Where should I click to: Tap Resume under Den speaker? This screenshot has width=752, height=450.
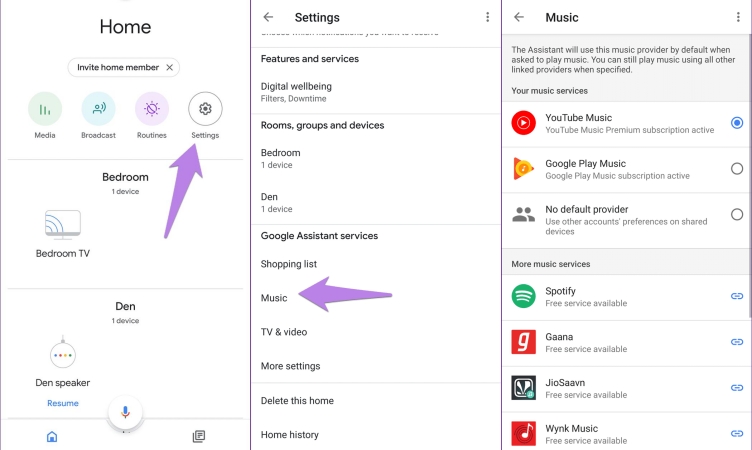click(x=63, y=403)
